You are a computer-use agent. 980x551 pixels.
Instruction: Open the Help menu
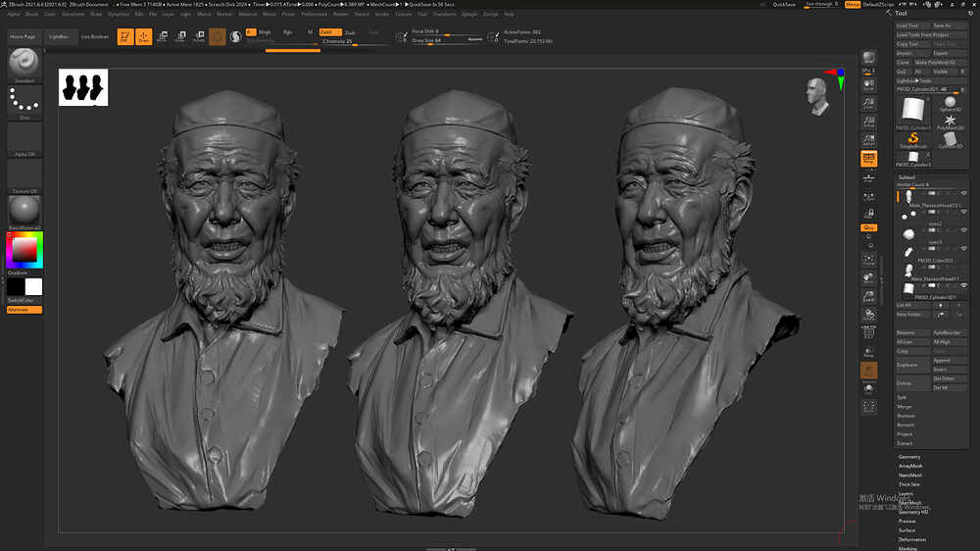[x=509, y=14]
